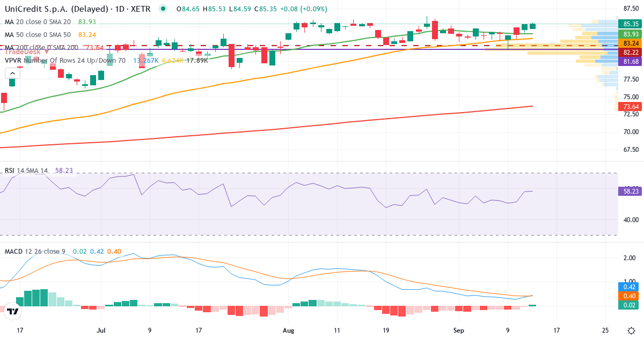This screenshot has height=338, width=644.
Task: Click the 67.50 price axis tick
Action: pos(630,150)
